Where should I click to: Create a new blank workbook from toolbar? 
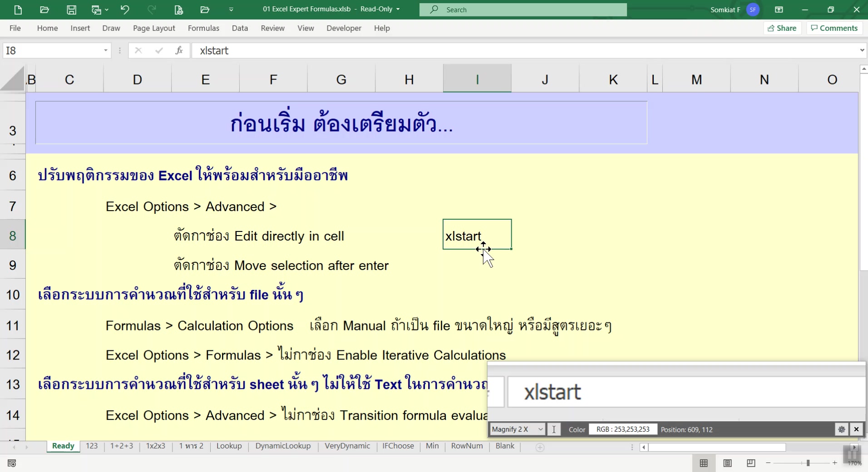pos(18,10)
